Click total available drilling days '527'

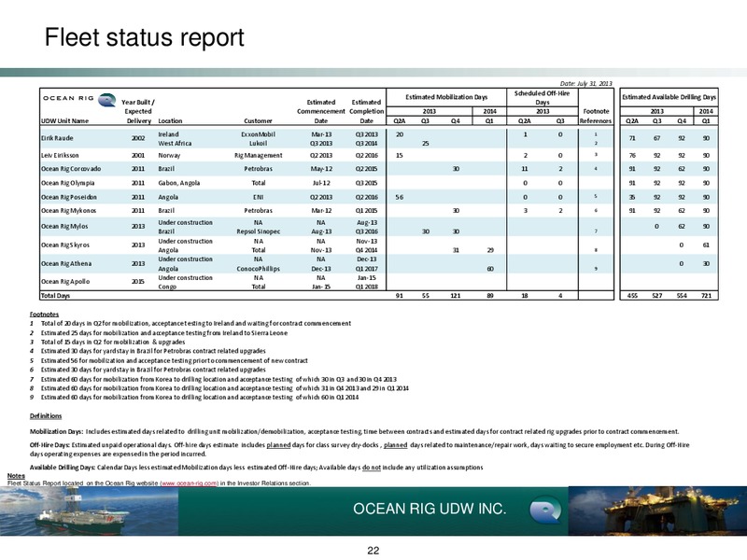tap(657, 296)
